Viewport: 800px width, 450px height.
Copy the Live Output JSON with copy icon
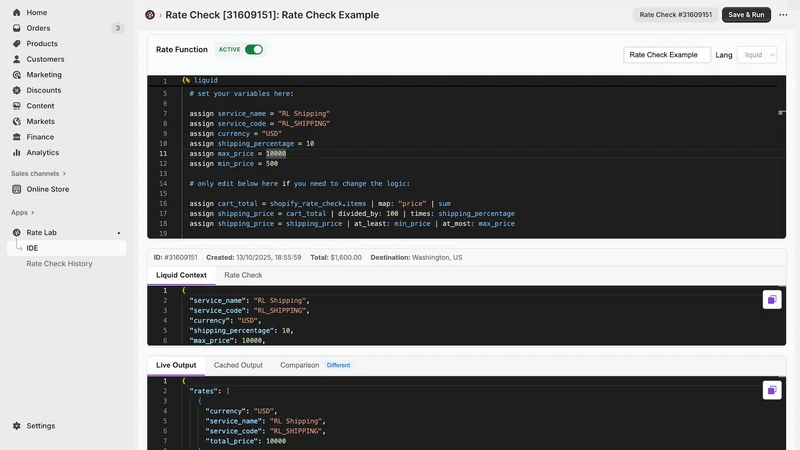click(x=772, y=390)
